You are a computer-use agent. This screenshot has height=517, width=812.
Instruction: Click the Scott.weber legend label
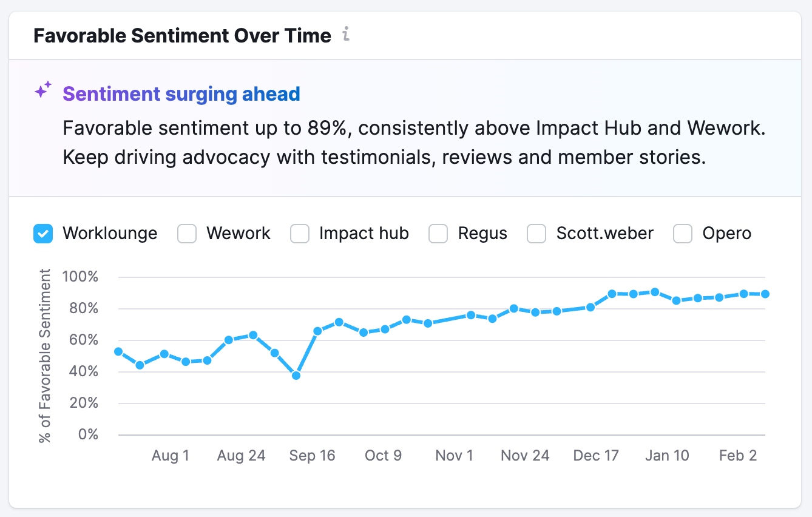(604, 234)
